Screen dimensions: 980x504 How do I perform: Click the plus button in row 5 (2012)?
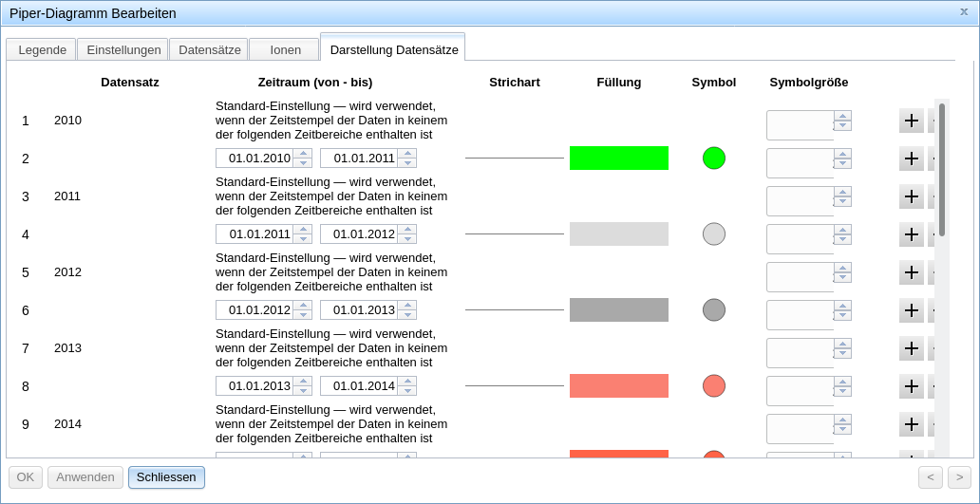[x=911, y=272]
